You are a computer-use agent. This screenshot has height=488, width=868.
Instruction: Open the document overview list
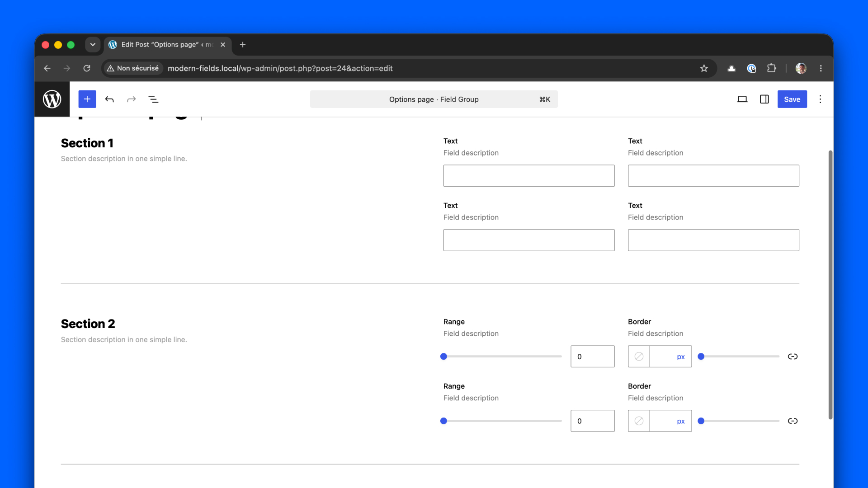153,99
